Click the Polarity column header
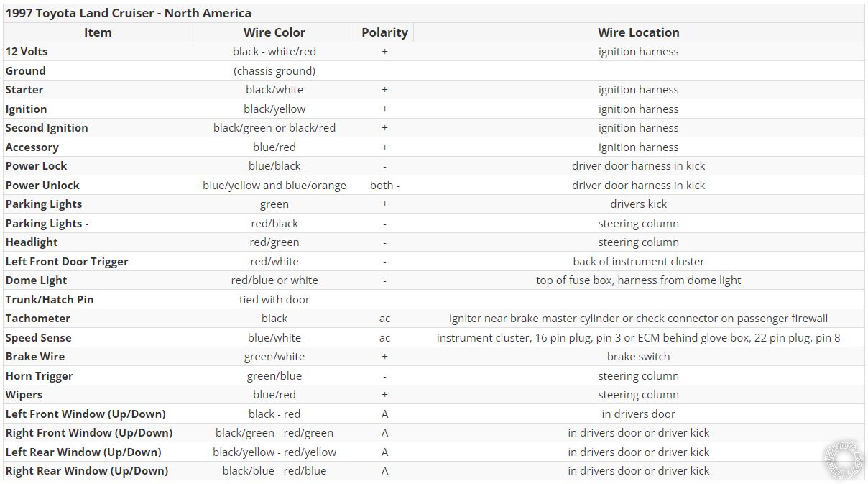Image resolution: width=868 pixels, height=484 pixels. click(x=384, y=32)
